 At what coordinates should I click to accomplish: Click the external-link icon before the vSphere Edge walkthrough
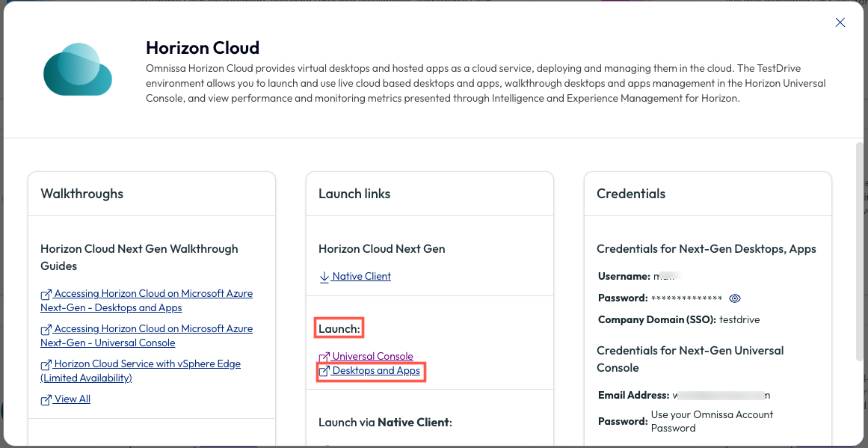point(46,365)
